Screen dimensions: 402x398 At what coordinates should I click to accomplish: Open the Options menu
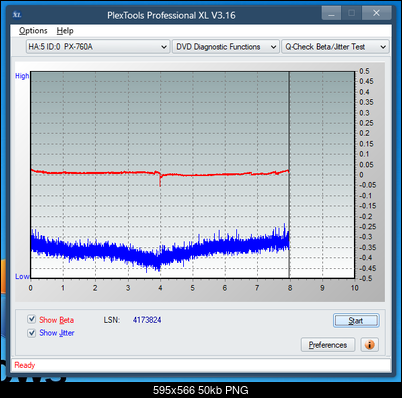point(33,31)
